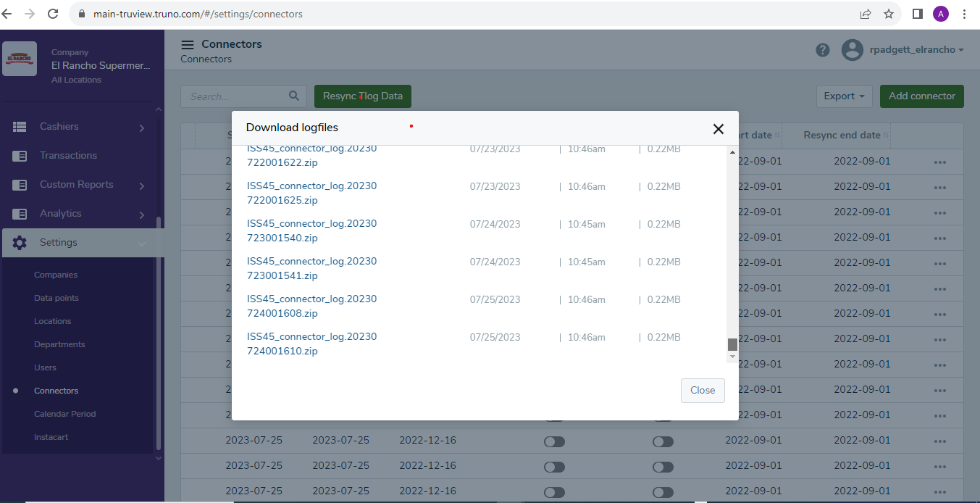Screen dimensions: 980x503
Task: Reload the page with the browser refresh icon
Action: coord(53,14)
